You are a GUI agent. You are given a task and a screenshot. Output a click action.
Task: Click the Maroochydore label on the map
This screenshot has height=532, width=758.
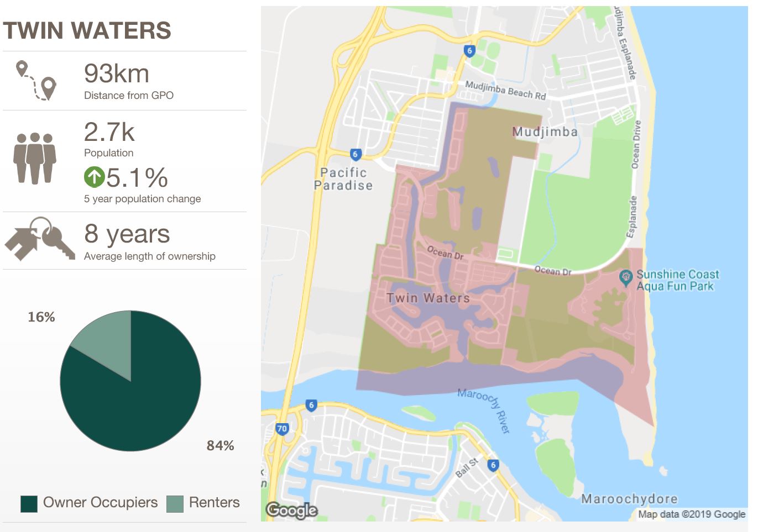coord(629,499)
